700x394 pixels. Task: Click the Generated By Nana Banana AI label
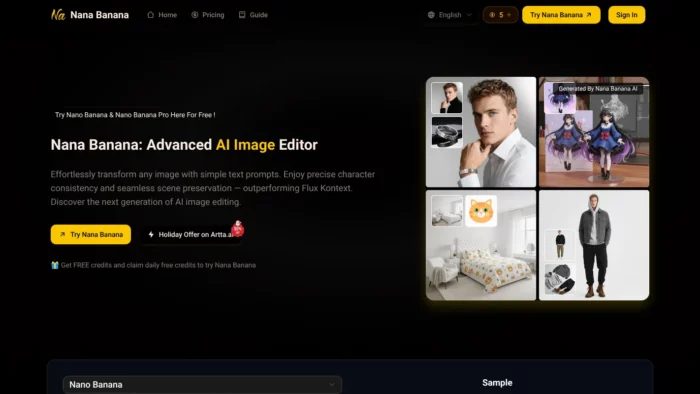[x=598, y=88]
